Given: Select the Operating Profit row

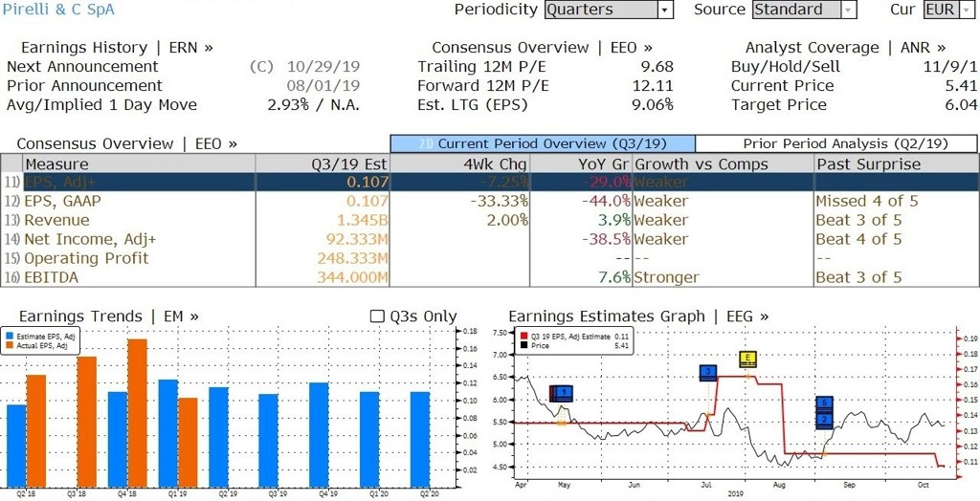Looking at the screenshot, I should (x=488, y=258).
